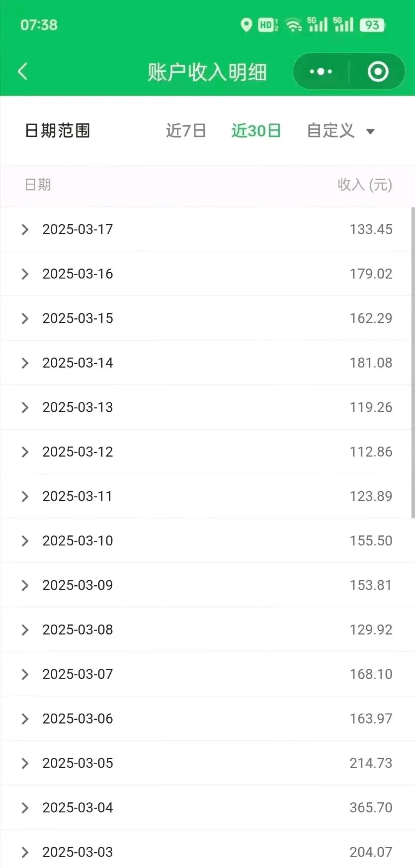Expand the 2025-03-17 row chevron

25,230
